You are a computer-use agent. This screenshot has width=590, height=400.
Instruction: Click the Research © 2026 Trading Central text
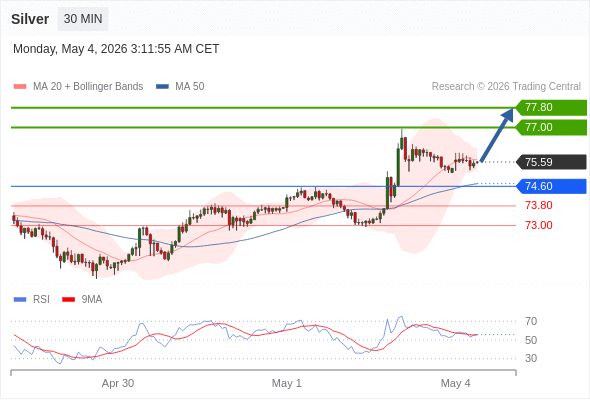pyautogui.click(x=506, y=87)
